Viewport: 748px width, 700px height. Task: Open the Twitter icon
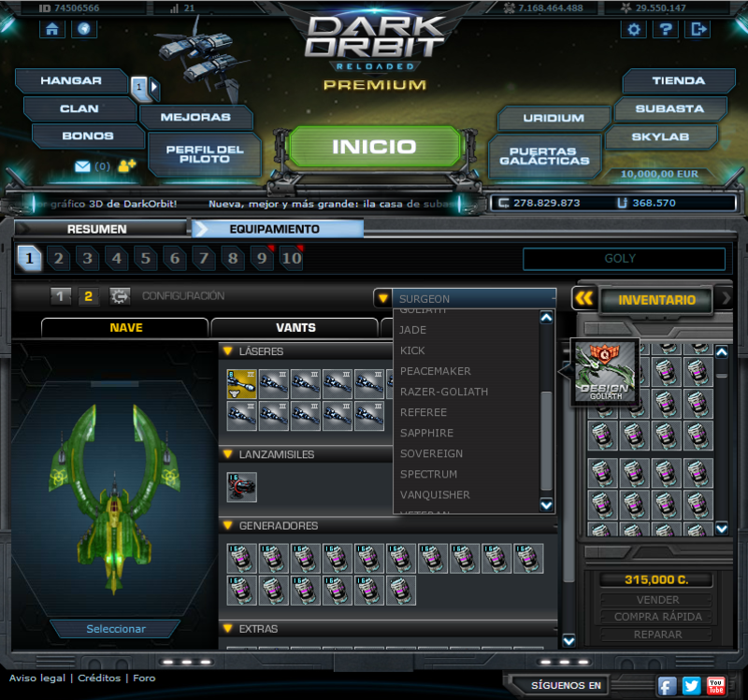point(691,686)
